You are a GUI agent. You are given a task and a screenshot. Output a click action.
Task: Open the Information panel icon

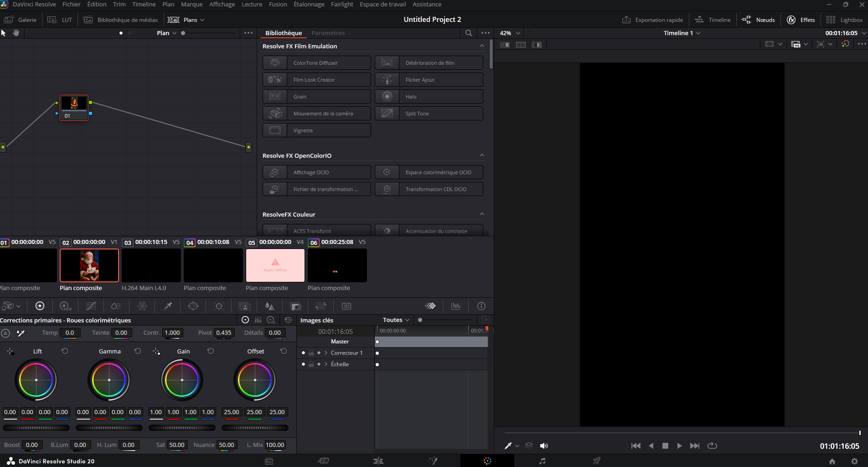481,306
